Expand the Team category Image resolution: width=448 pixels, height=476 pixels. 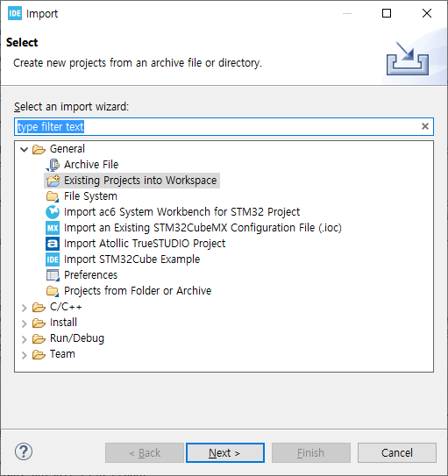coord(24,355)
